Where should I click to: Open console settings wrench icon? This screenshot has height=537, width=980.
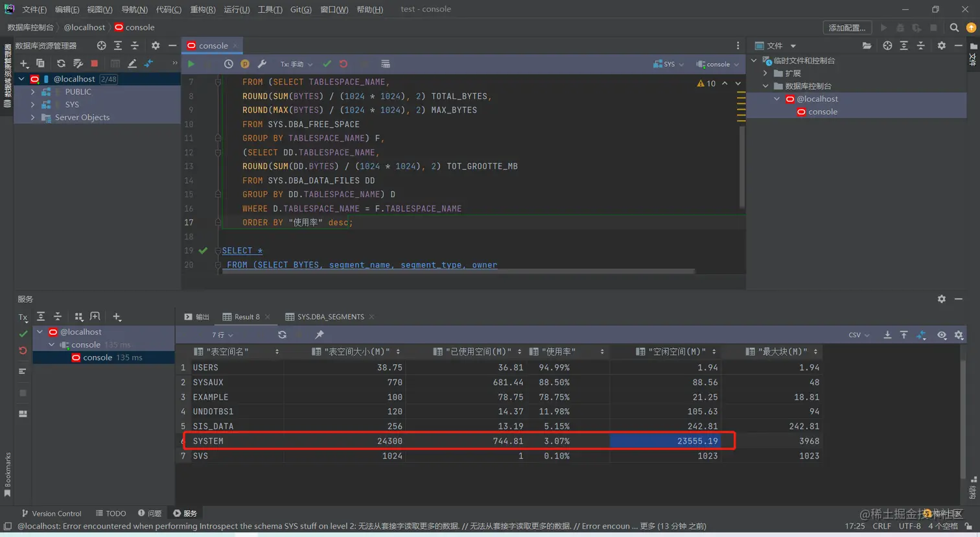[262, 64]
